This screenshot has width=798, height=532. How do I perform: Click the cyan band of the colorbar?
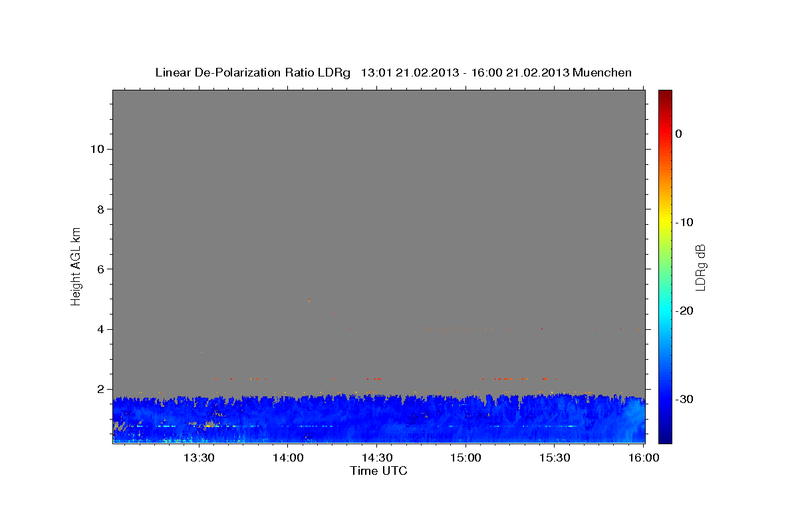pyautogui.click(x=665, y=309)
